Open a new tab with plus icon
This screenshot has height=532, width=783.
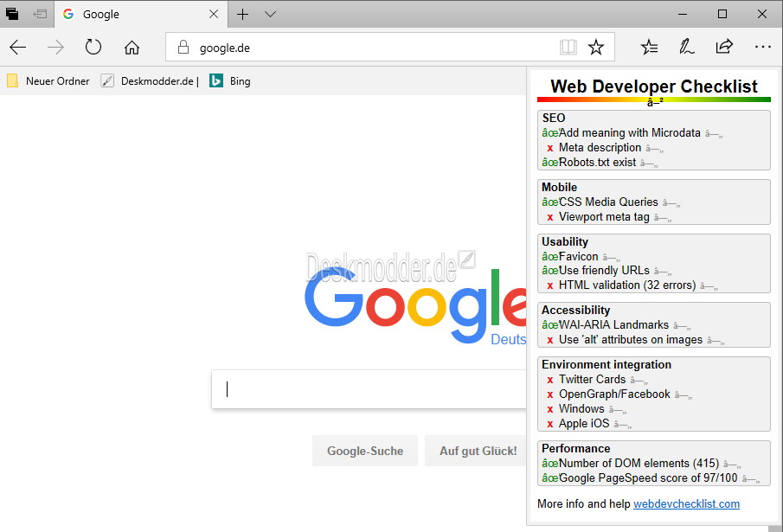[243, 15]
